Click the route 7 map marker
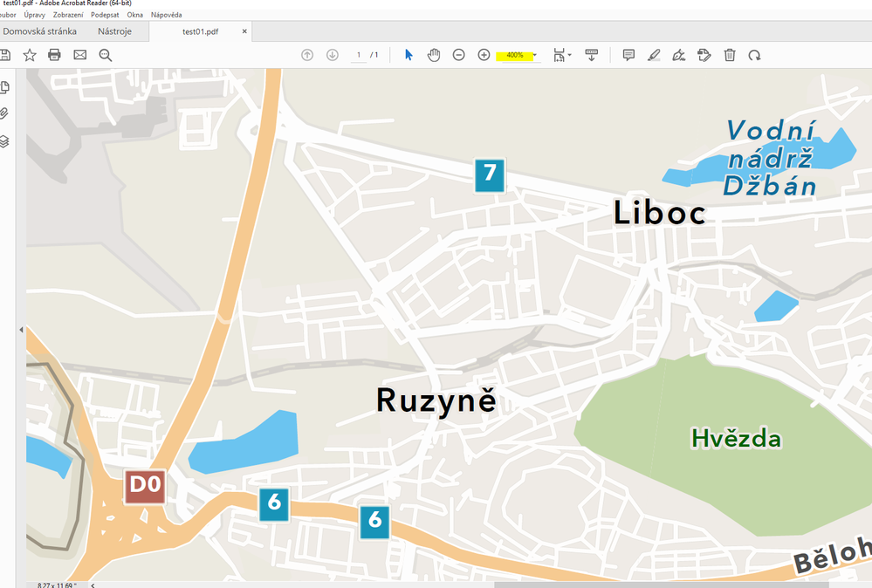This screenshot has width=872, height=588. (490, 175)
